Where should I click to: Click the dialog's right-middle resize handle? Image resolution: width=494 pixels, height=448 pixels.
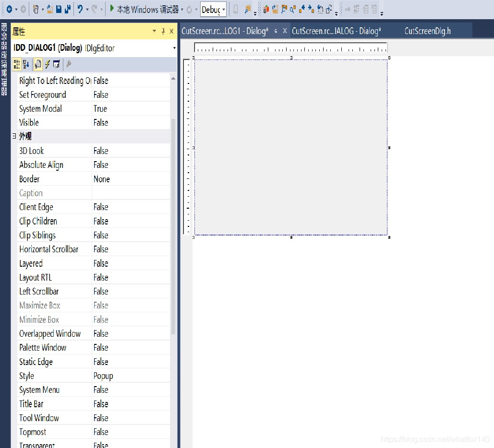tap(389, 148)
